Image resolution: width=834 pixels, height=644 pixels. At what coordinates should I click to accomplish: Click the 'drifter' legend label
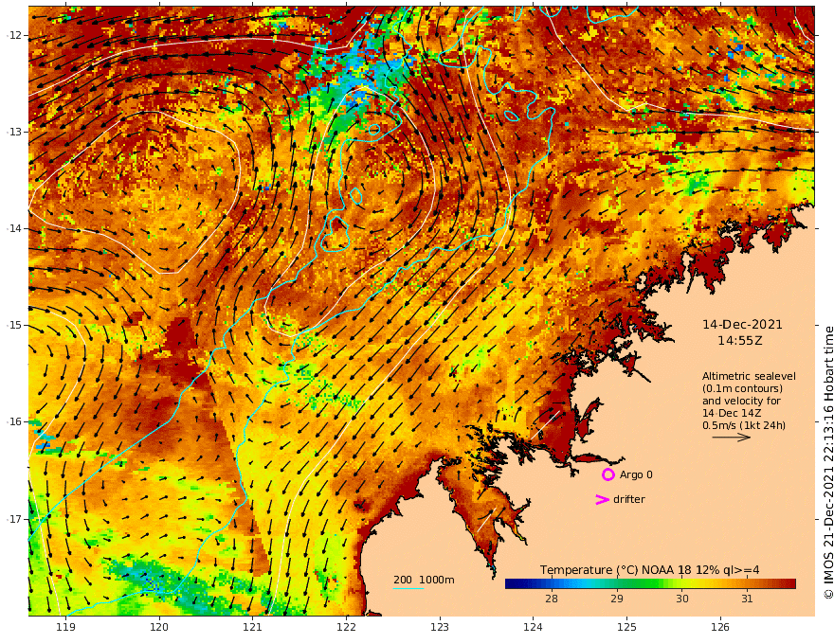(629, 499)
